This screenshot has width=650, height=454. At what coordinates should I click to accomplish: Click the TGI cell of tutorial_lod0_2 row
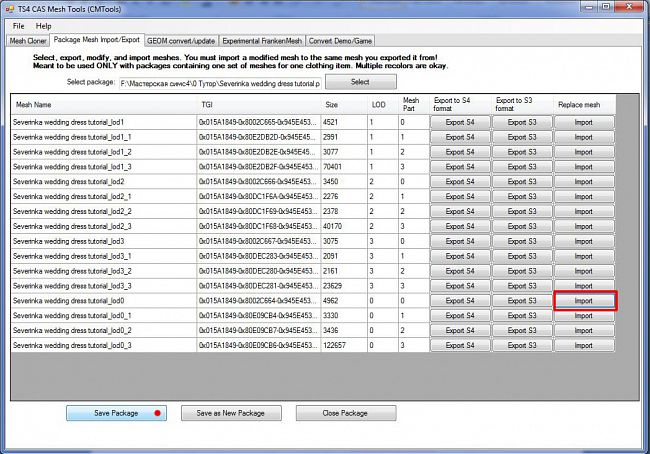[x=259, y=330]
